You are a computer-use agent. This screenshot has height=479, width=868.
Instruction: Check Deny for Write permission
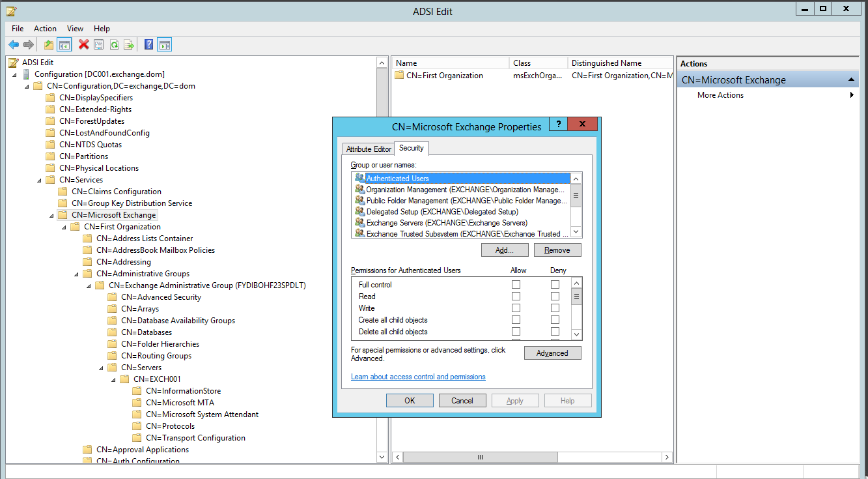pos(555,308)
